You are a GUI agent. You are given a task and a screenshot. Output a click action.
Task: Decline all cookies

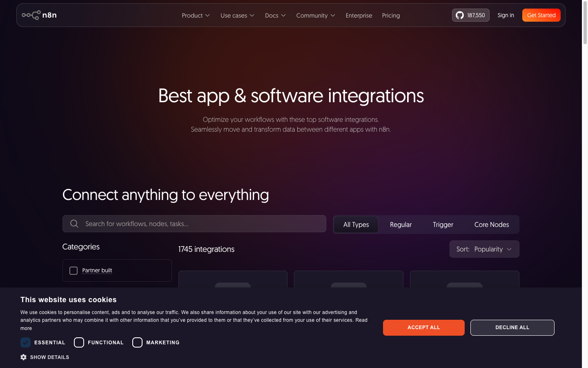pyautogui.click(x=512, y=328)
